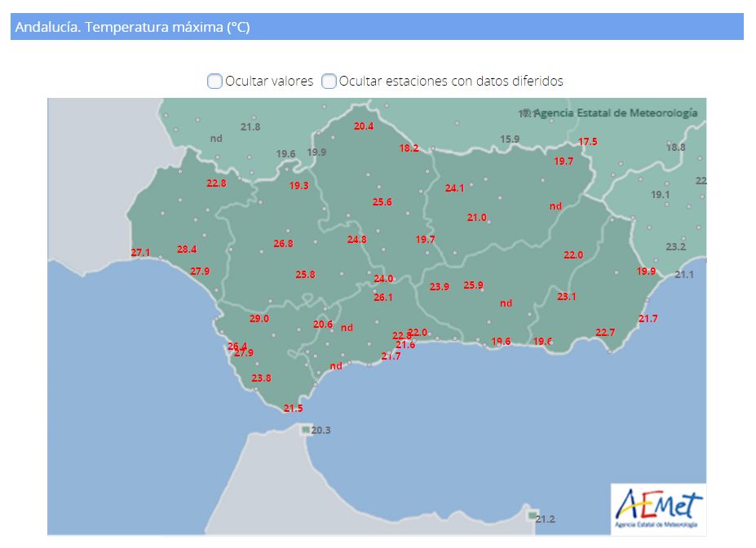Viewport: 756px width, 548px height.
Task: Click the 'Agencia Estatal de Meteorología' watermark text
Action: coord(616,113)
